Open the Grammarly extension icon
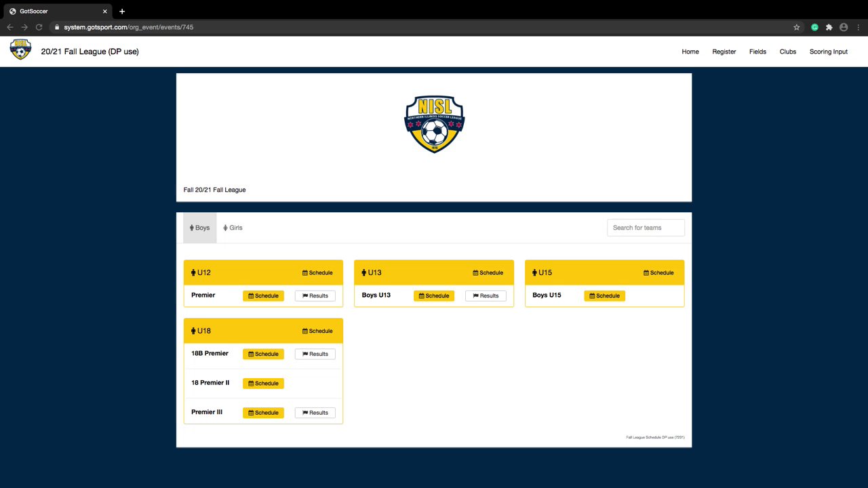Image resolution: width=868 pixels, height=488 pixels. [815, 27]
